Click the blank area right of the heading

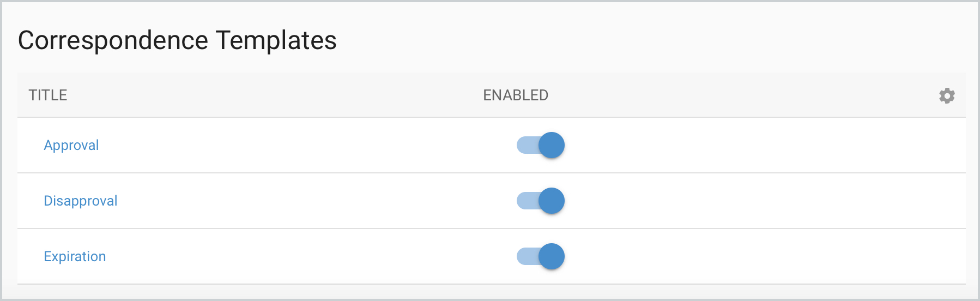654,40
